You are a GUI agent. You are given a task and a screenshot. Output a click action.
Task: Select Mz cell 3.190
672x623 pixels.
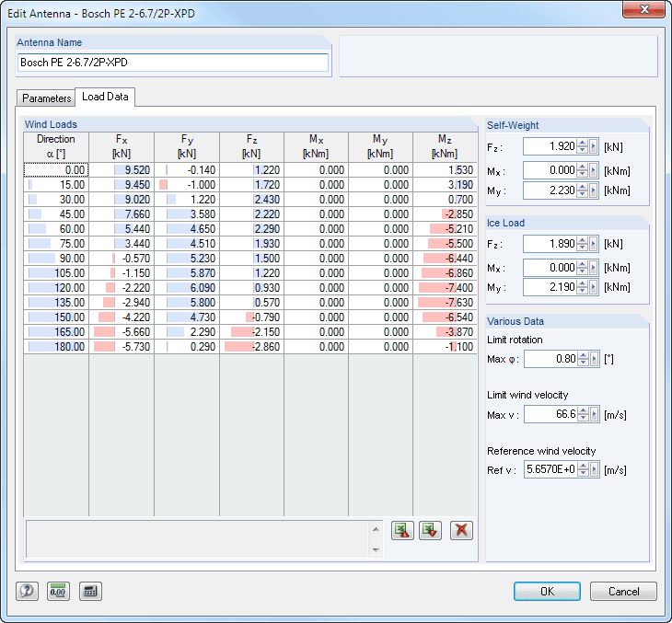point(445,185)
